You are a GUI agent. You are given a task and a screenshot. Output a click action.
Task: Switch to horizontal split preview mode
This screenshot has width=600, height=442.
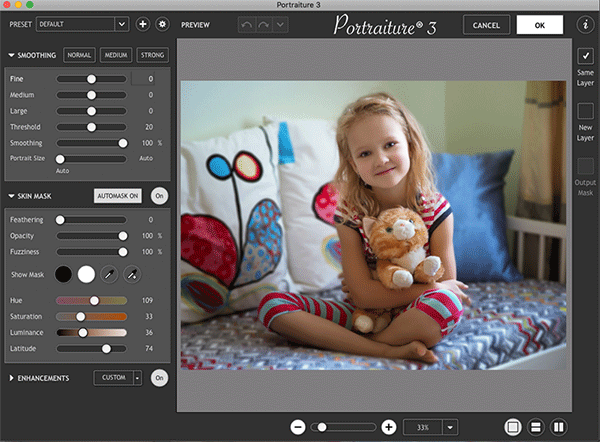(x=536, y=427)
